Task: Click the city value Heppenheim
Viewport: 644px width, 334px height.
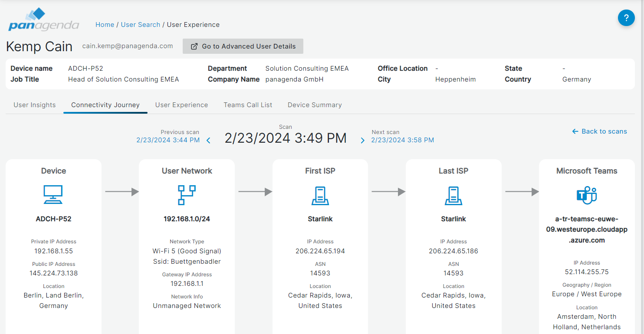Action: tap(456, 79)
